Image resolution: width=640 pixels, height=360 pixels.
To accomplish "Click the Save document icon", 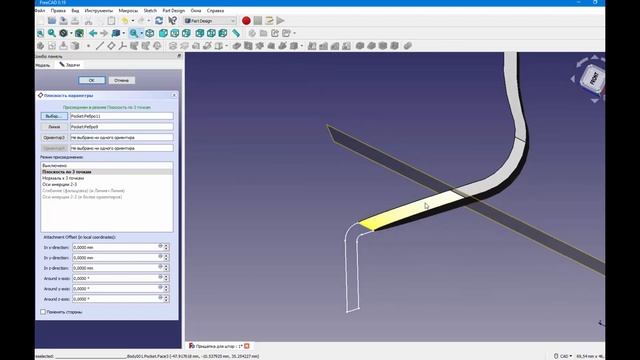I will coord(64,20).
